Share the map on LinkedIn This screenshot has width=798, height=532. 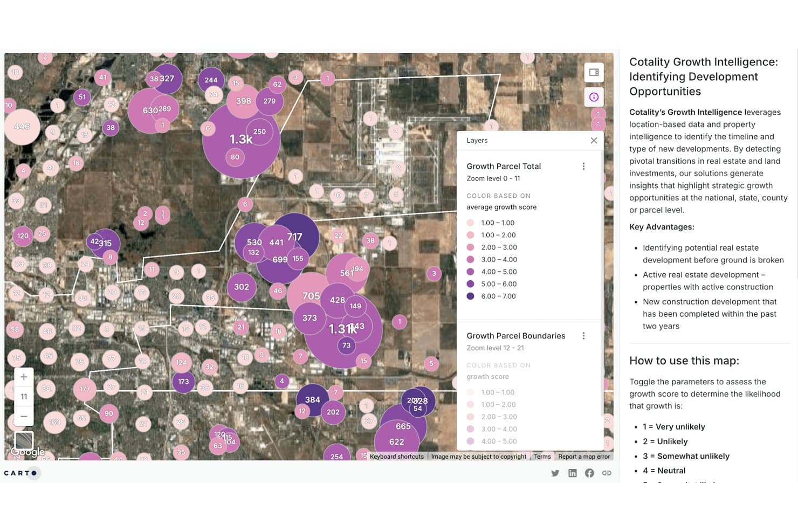572,473
